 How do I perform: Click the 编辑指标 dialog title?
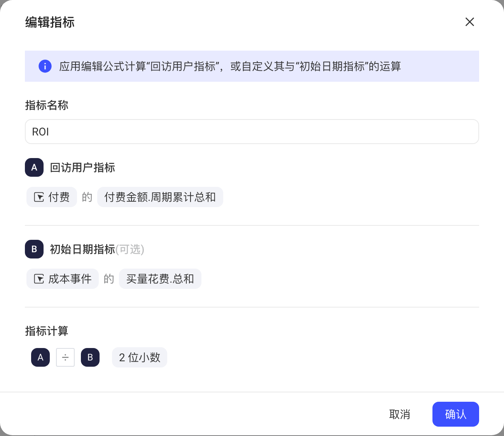tap(50, 22)
